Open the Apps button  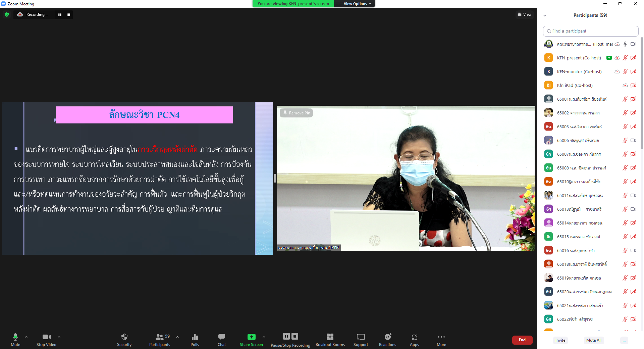point(414,340)
